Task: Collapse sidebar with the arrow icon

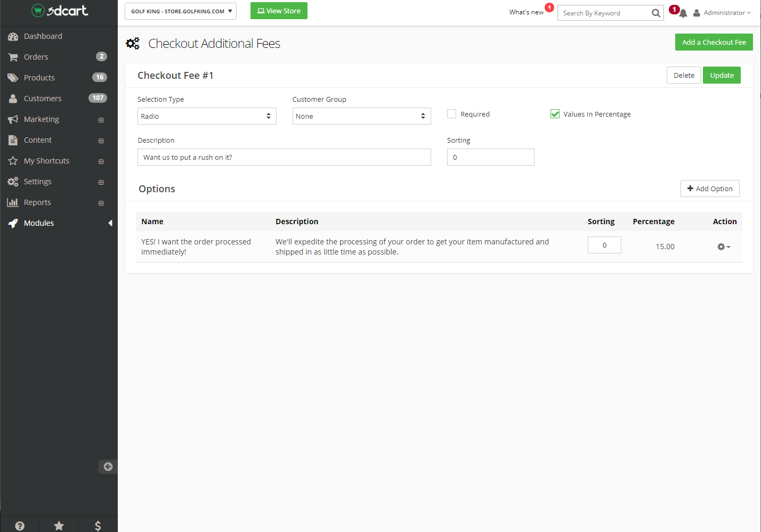Action: click(108, 466)
